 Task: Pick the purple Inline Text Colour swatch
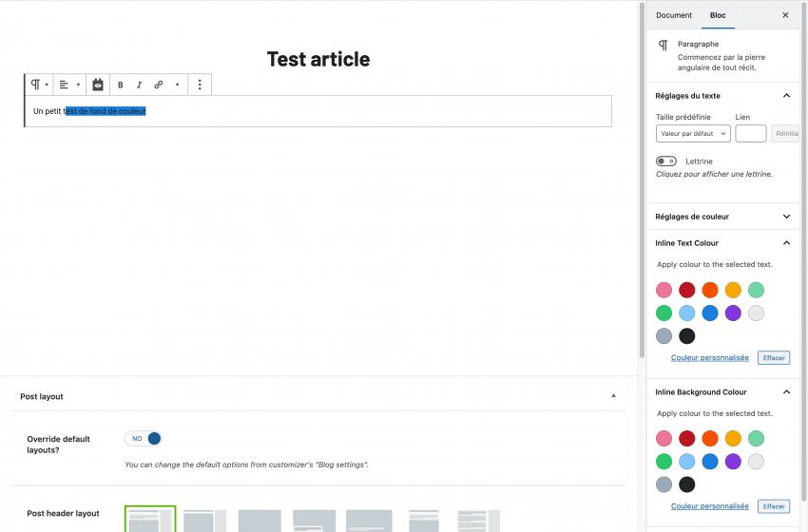pyautogui.click(x=733, y=313)
